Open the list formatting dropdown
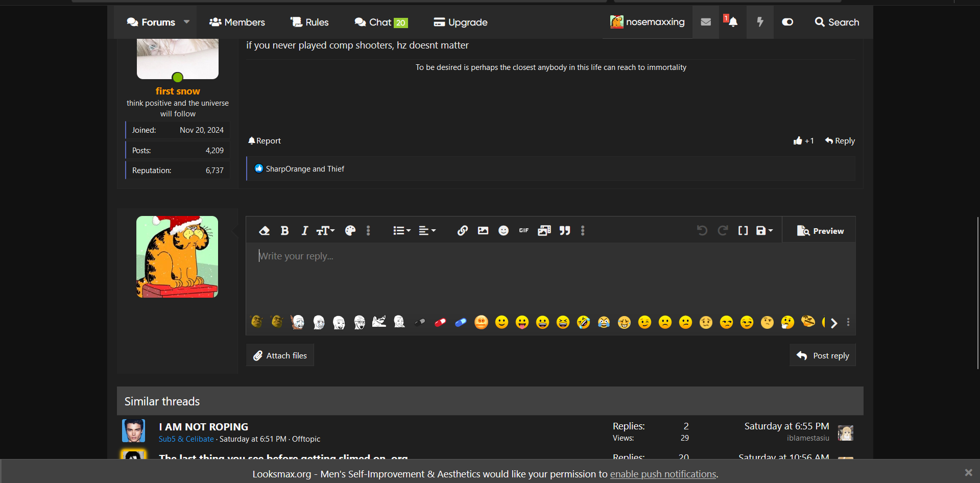The image size is (980, 483). (401, 231)
